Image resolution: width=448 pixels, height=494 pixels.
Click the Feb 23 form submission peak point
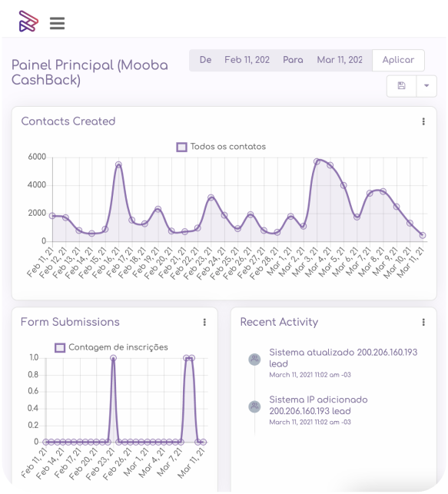(x=114, y=358)
